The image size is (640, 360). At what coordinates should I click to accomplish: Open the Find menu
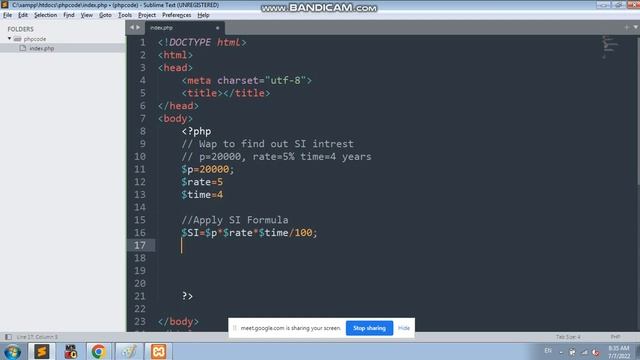click(69, 15)
